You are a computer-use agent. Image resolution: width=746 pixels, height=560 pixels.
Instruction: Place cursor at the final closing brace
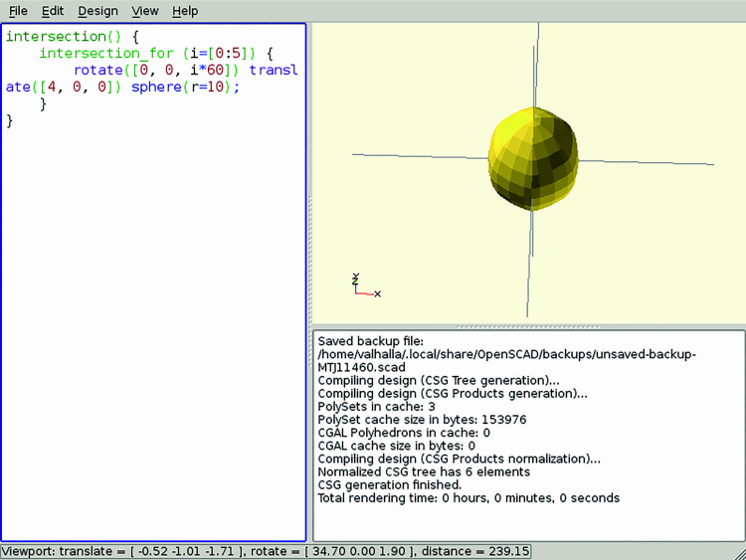tap(10, 121)
